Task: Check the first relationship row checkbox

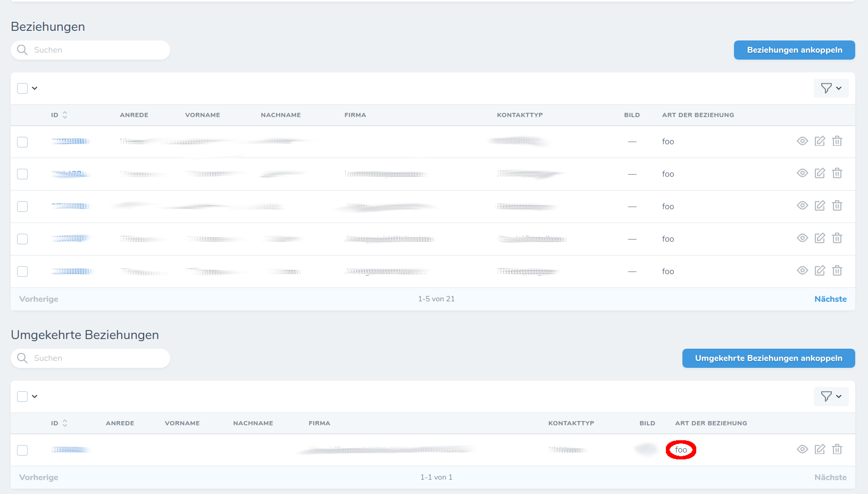Action: (x=22, y=142)
